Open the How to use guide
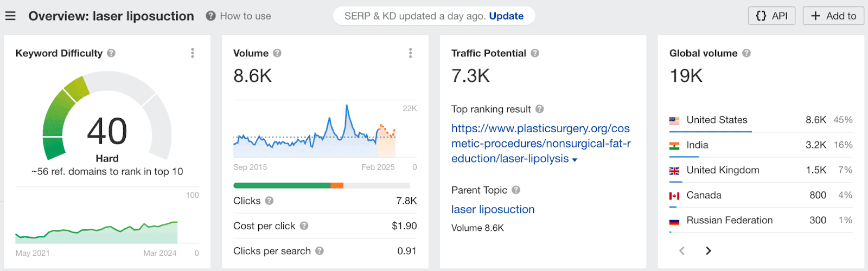This screenshot has height=271, width=868. [245, 16]
